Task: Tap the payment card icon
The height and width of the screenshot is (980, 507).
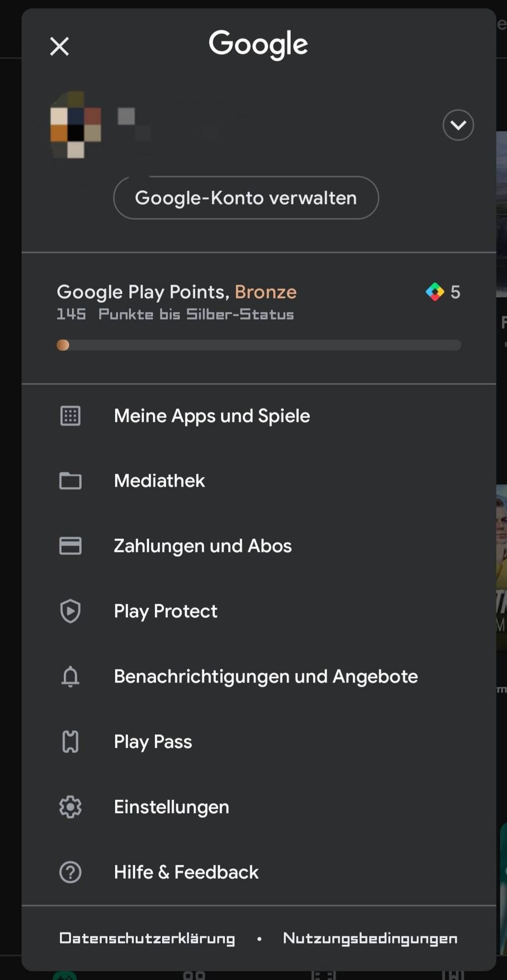Action: coord(70,546)
